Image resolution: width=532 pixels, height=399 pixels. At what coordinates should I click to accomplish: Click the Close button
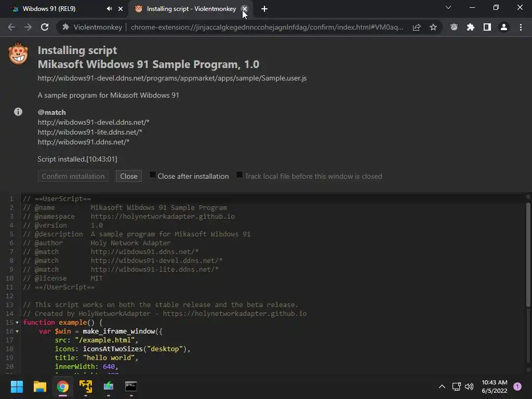(129, 176)
